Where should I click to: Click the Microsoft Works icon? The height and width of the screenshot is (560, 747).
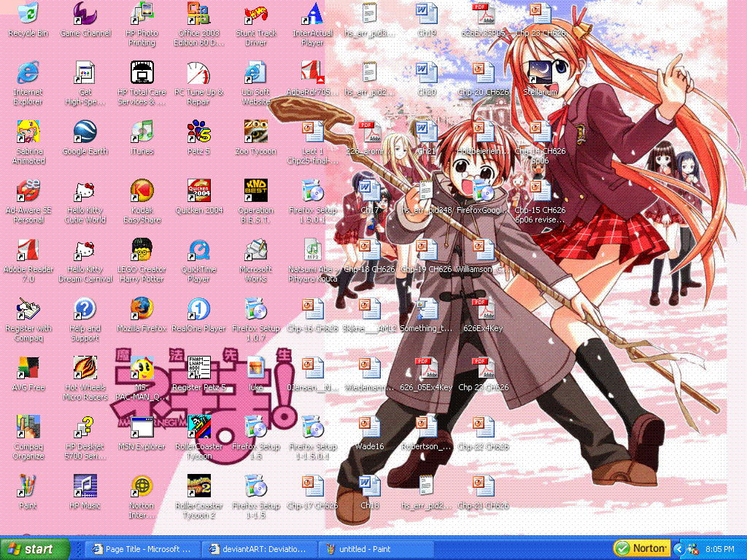(256, 249)
